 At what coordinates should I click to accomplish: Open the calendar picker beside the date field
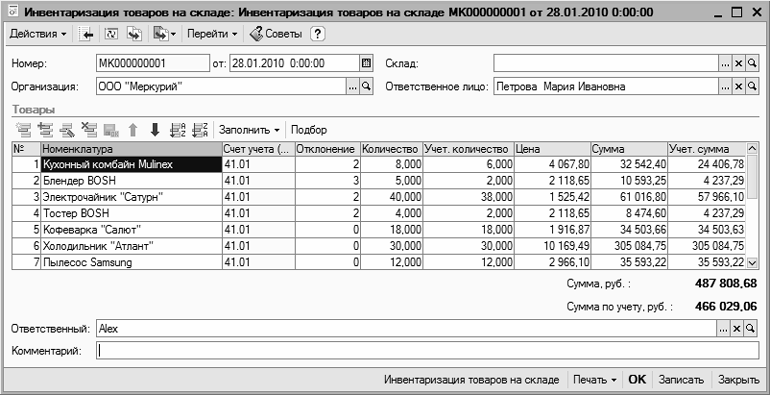(x=366, y=63)
